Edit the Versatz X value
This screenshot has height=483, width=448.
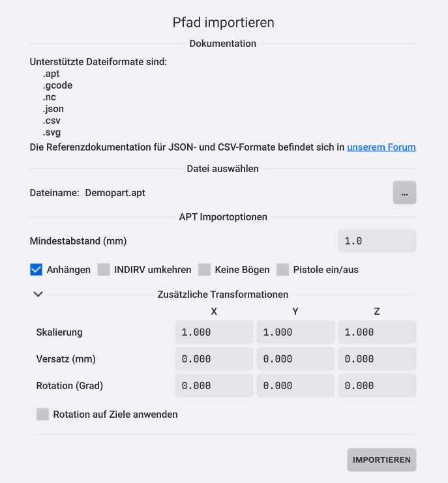[x=214, y=359]
